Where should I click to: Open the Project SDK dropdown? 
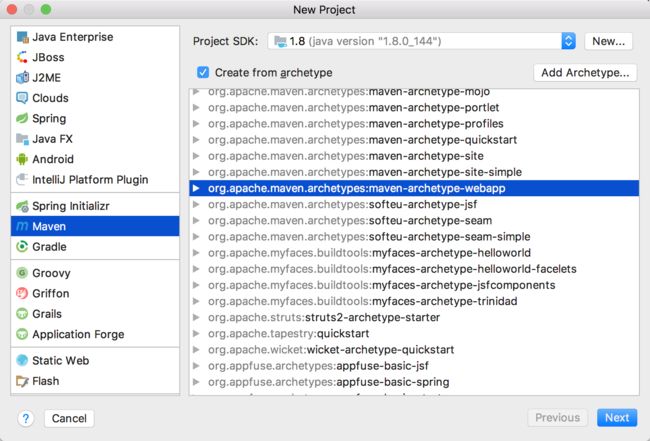coord(568,41)
